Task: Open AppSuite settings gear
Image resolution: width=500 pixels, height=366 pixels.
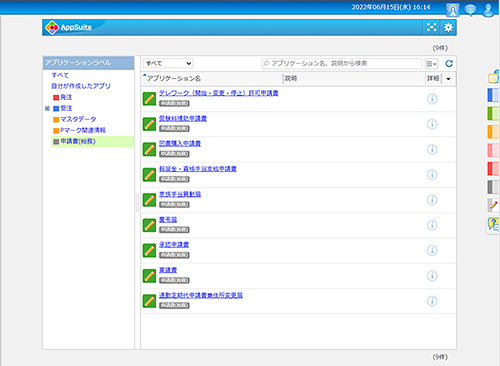Action: coord(448,27)
